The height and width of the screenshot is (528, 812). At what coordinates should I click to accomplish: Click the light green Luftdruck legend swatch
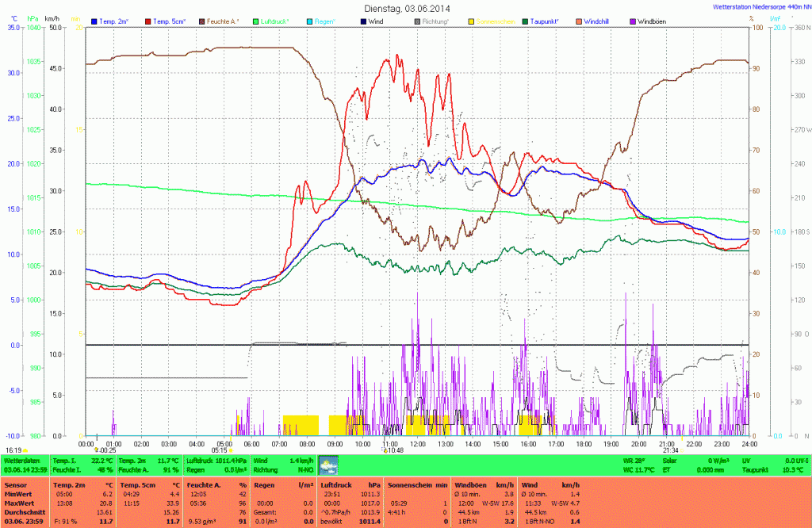(x=257, y=20)
